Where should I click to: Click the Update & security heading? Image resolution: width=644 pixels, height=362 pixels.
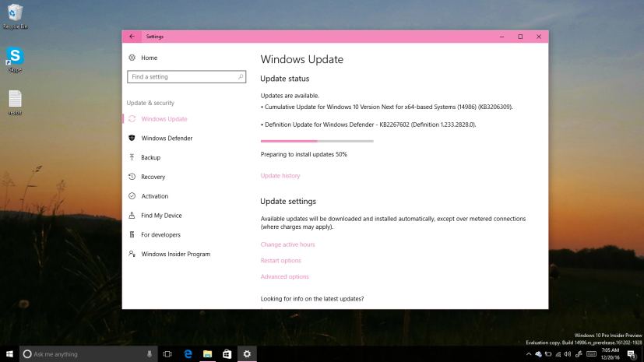[x=150, y=103]
